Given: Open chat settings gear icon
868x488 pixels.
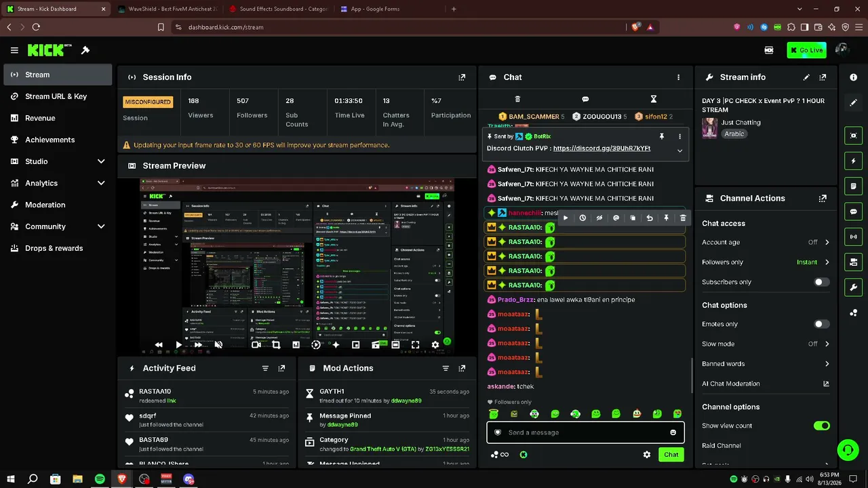Looking at the screenshot, I should click(647, 455).
